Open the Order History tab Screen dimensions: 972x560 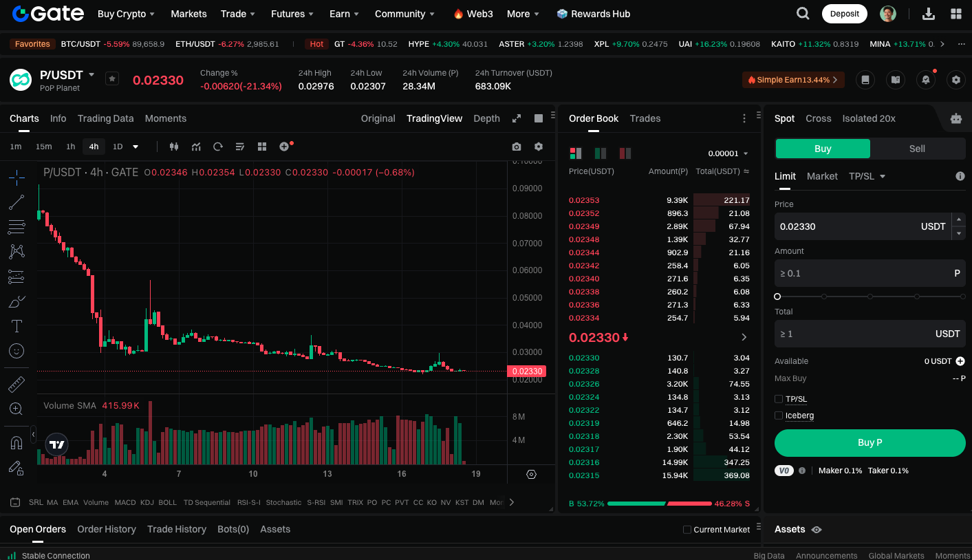coord(107,529)
